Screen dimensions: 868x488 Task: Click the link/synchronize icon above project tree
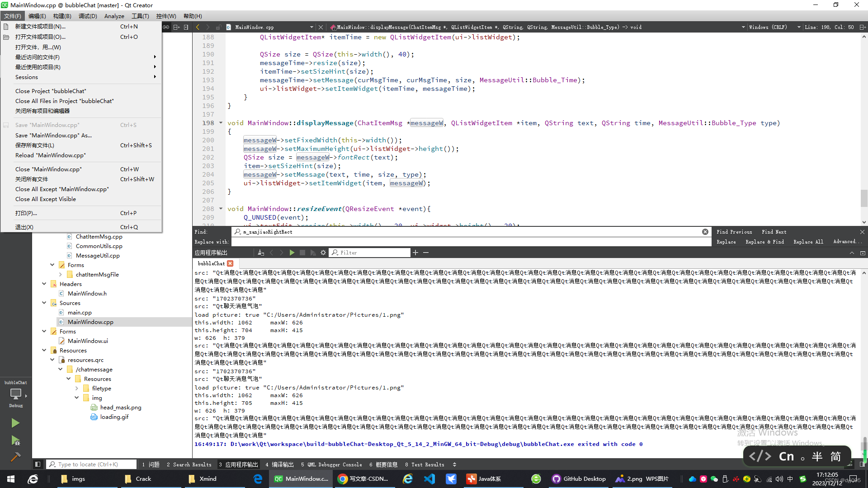point(166,27)
